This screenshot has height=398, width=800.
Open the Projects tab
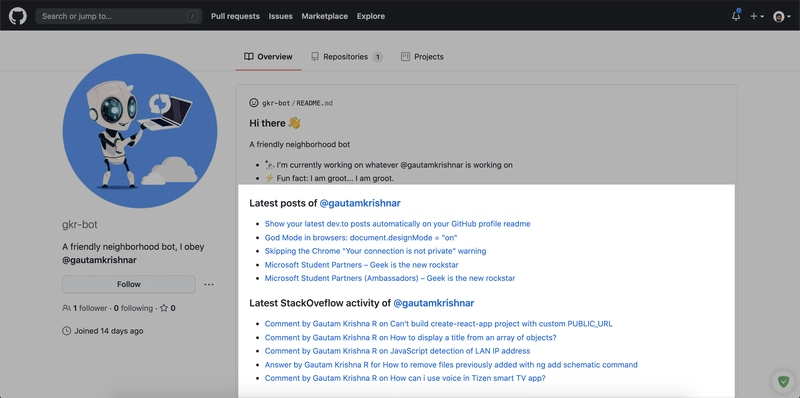coord(422,57)
